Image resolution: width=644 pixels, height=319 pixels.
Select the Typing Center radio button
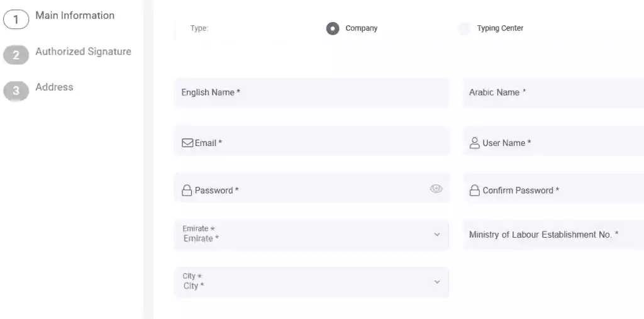coord(464,28)
